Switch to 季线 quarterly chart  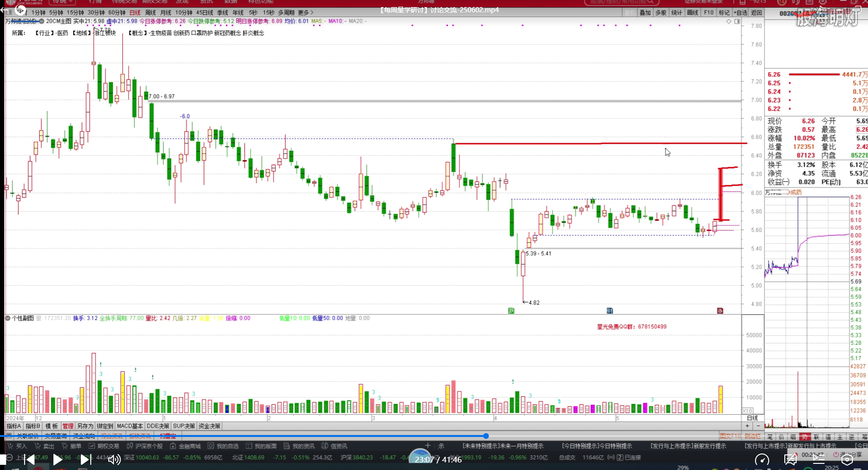tap(223, 13)
